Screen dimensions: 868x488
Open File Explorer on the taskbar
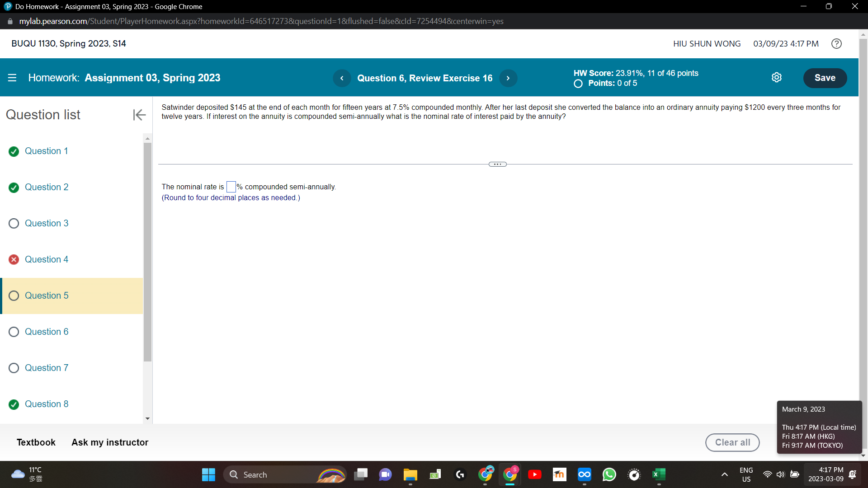pos(410,474)
